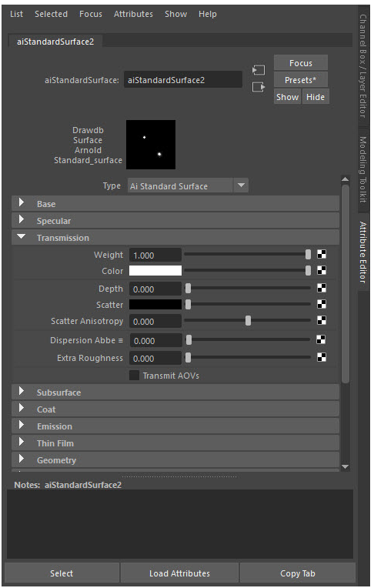Screen dimensions: 374x588
Task: Click the Focus button
Action: pyautogui.click(x=300, y=63)
